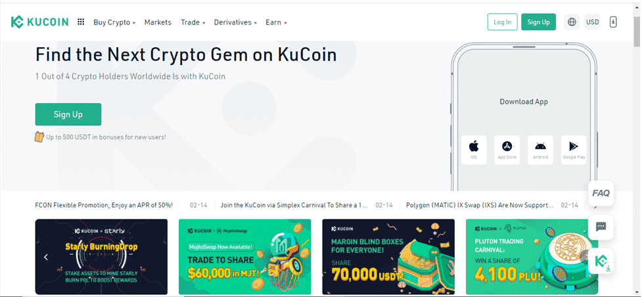This screenshot has height=297, width=644.
Task: Open the FAQ floating button
Action: click(x=601, y=193)
